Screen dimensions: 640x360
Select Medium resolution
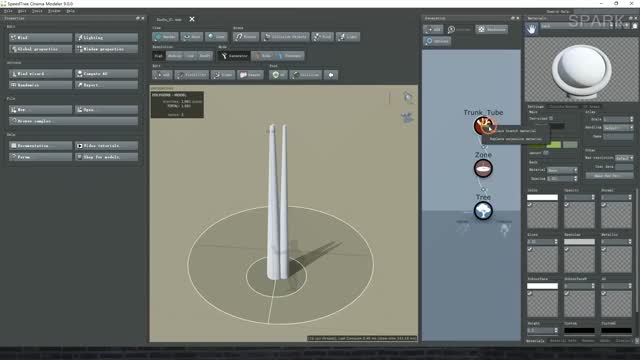point(175,56)
